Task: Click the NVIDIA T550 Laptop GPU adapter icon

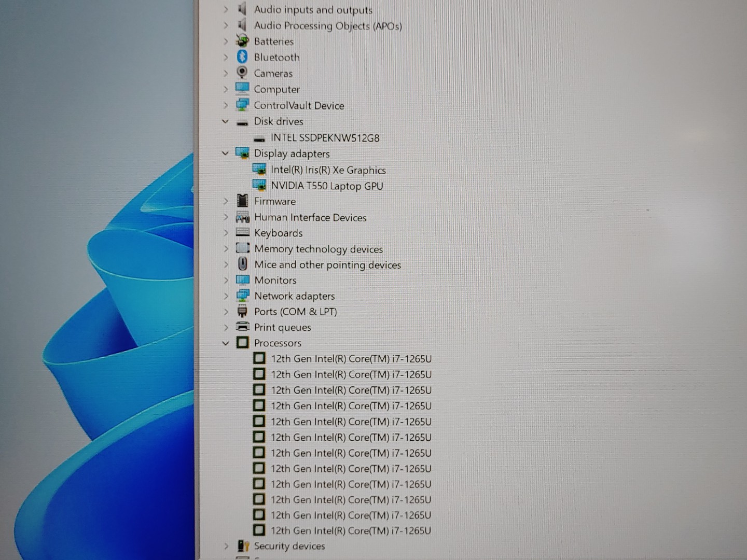Action: [259, 185]
